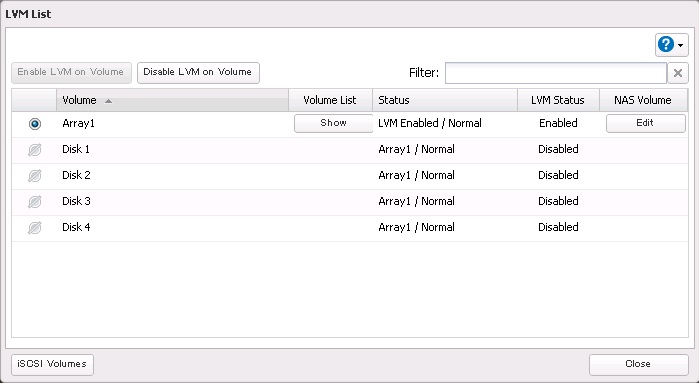The height and width of the screenshot is (383, 699).
Task: Expand the help dropdown arrow
Action: [x=680, y=45]
